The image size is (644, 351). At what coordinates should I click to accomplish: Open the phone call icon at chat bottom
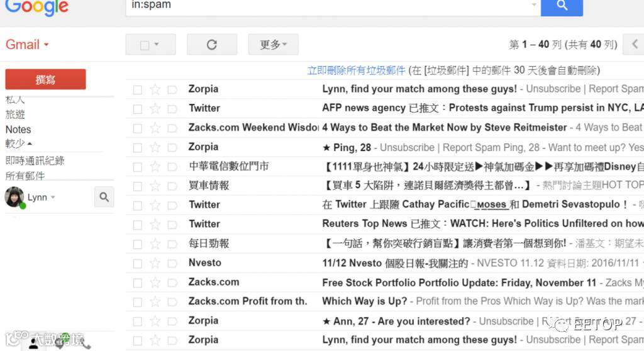point(86,345)
